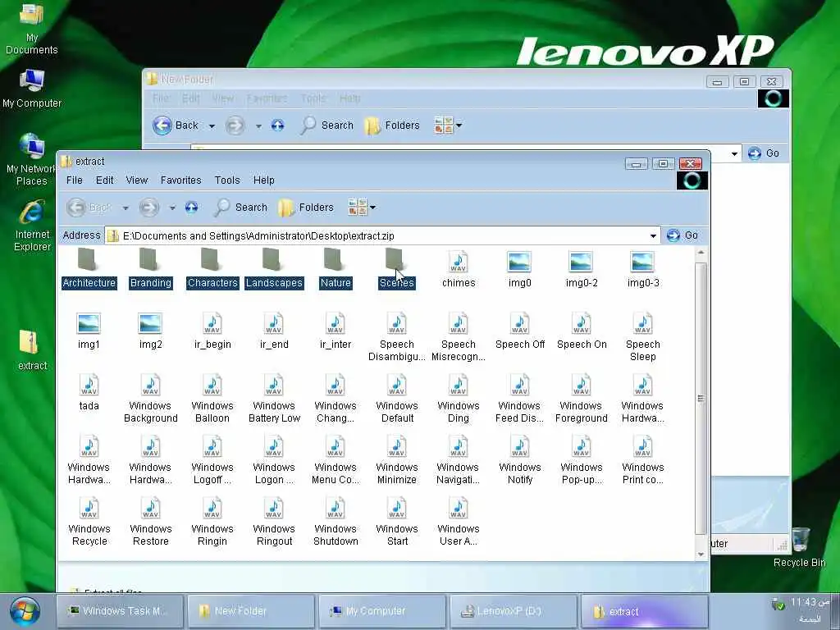Open Help menu in extract window

pos(263,180)
